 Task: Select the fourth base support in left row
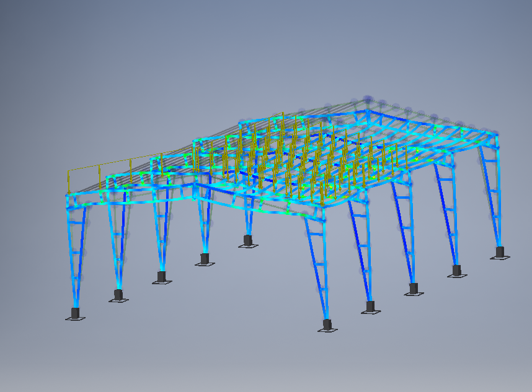coord(205,258)
